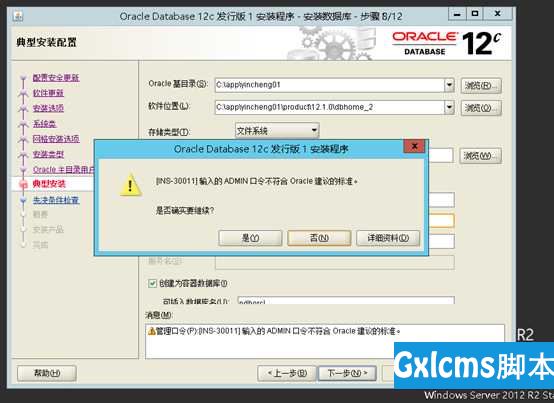Click the installer icon in the title bar
Viewport: 554px width, 403px height.
point(18,16)
